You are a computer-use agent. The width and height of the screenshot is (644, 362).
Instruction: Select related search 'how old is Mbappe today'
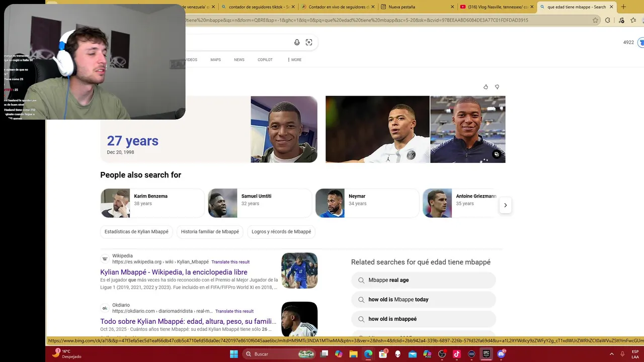(x=424, y=300)
